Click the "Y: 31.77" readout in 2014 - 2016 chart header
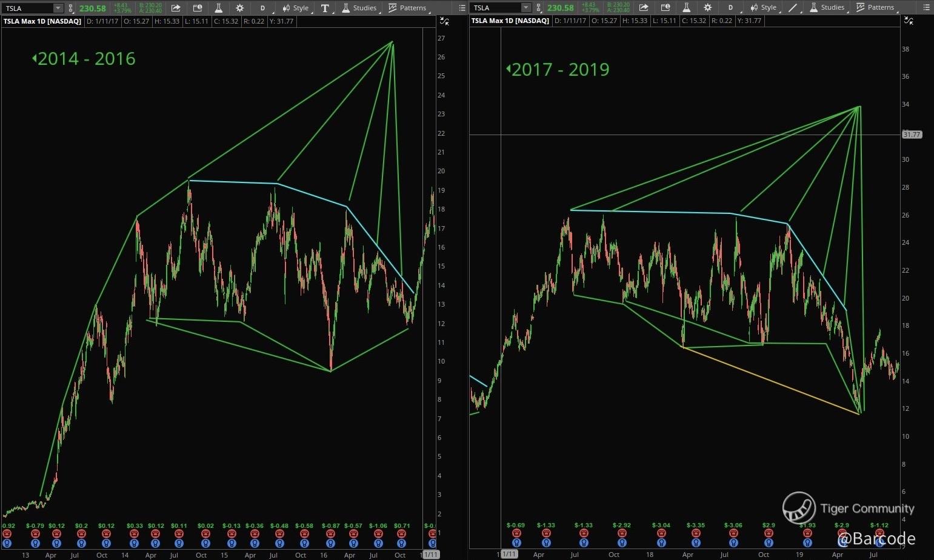 pyautogui.click(x=281, y=21)
